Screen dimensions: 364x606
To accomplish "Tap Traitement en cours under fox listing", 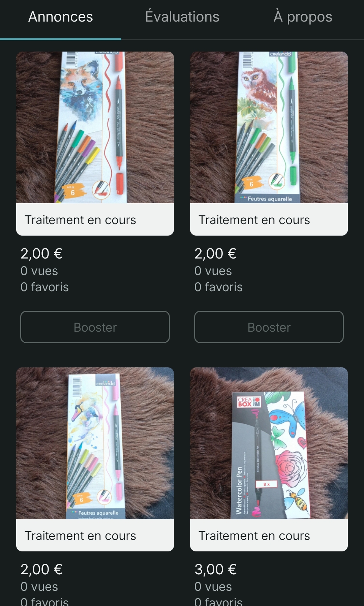I will [80, 220].
